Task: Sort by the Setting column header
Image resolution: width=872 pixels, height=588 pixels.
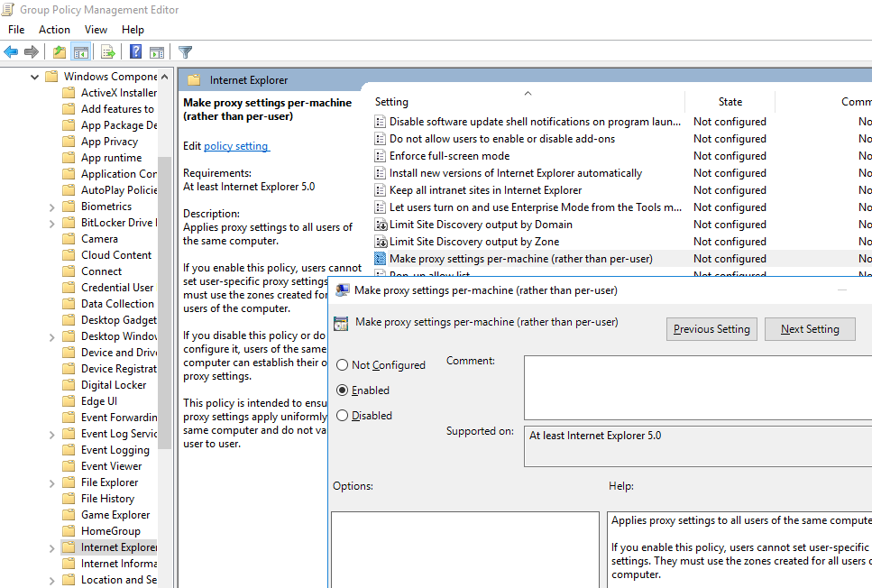Action: click(x=528, y=101)
